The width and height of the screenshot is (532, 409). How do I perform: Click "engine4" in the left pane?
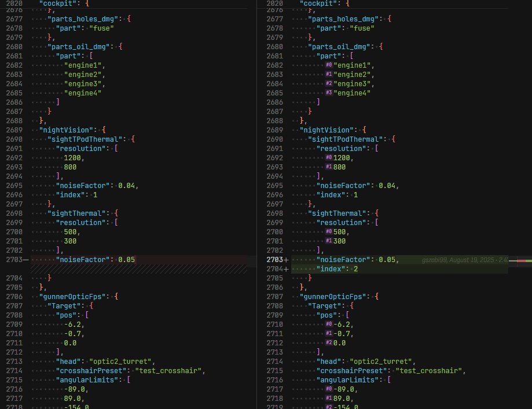(83, 93)
